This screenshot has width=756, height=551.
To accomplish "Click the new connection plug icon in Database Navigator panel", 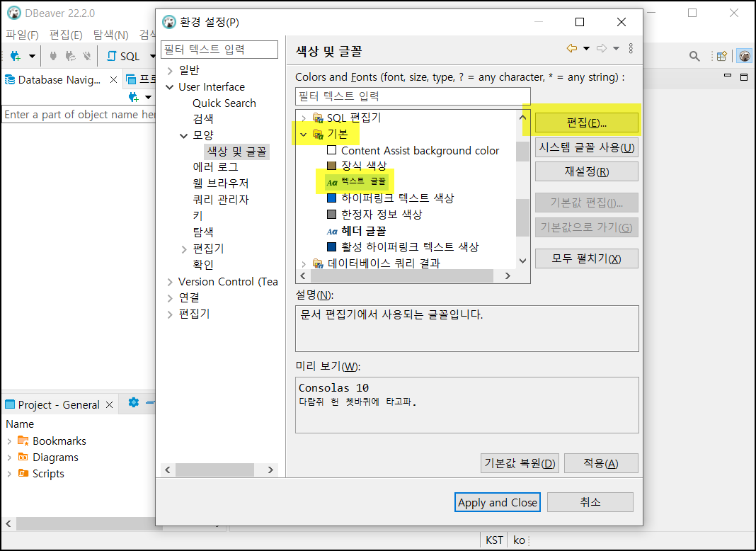I will pos(134,98).
